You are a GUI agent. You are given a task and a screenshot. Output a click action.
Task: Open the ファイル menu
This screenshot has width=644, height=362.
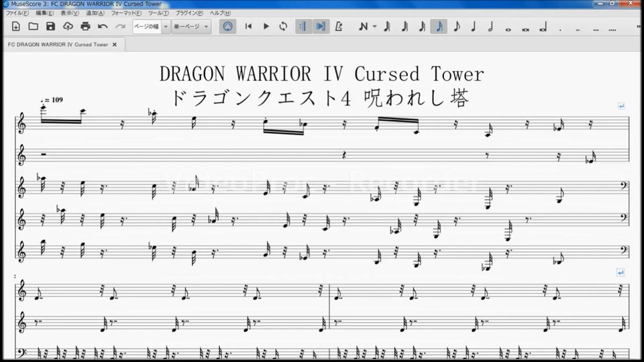point(17,13)
